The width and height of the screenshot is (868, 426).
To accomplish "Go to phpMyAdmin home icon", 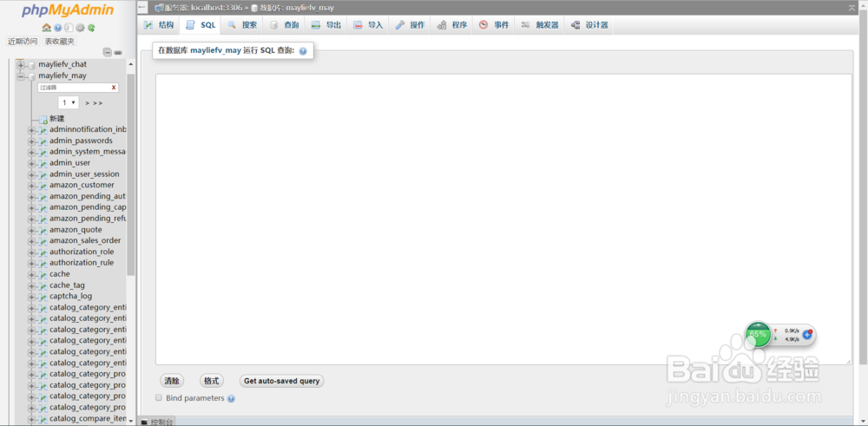I will (x=47, y=28).
